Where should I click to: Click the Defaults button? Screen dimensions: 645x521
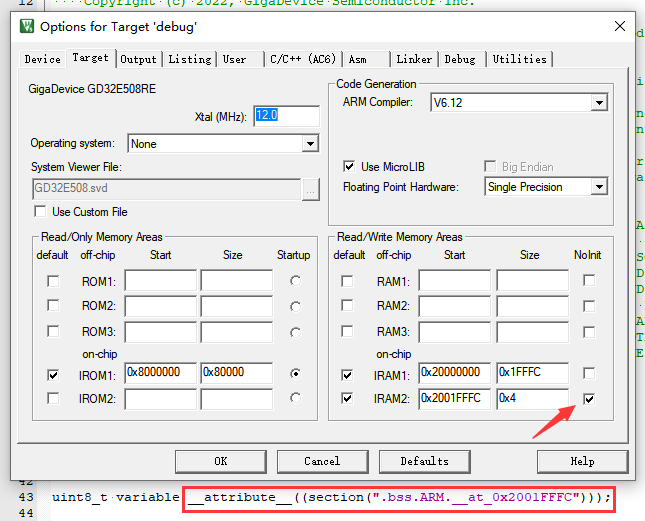[424, 461]
